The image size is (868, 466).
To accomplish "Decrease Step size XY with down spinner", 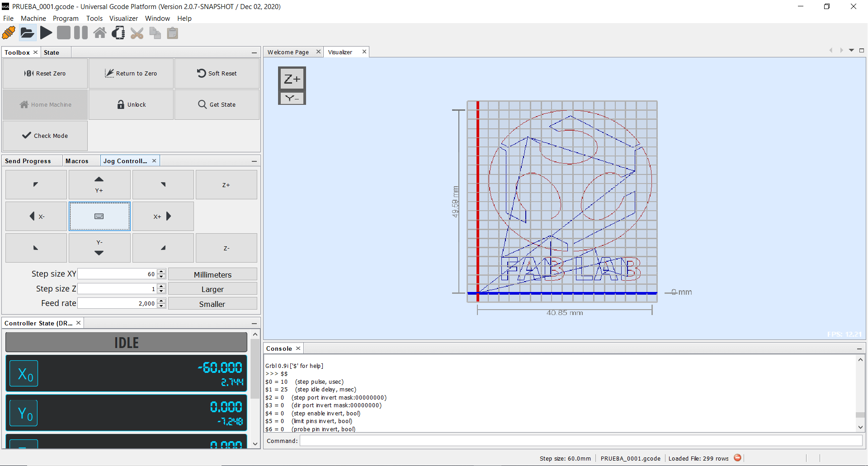I will (161, 277).
